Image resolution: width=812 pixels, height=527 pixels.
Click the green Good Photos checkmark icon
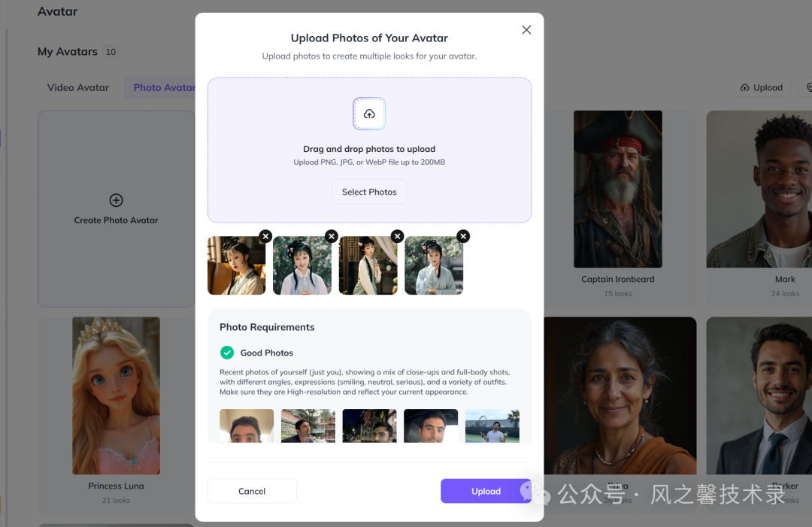coord(227,353)
